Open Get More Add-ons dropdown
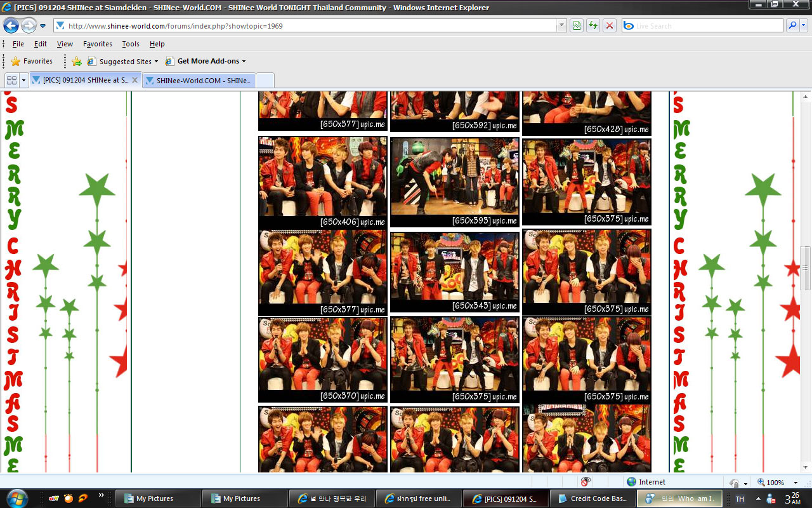812x508 pixels. click(x=206, y=62)
